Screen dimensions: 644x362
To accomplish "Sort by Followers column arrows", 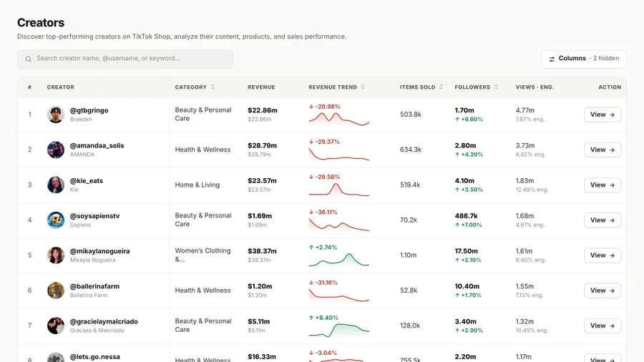I will click(x=496, y=87).
